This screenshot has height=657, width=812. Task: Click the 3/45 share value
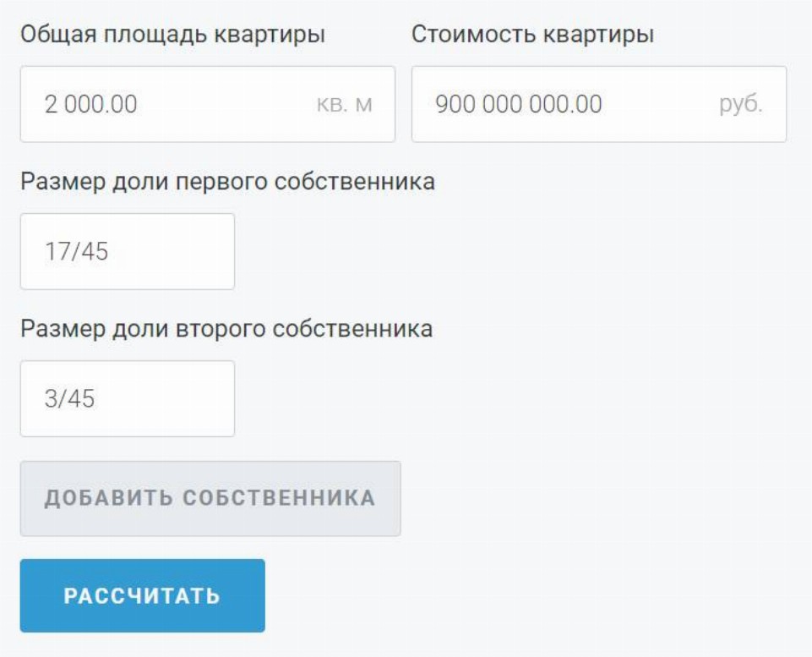(69, 399)
